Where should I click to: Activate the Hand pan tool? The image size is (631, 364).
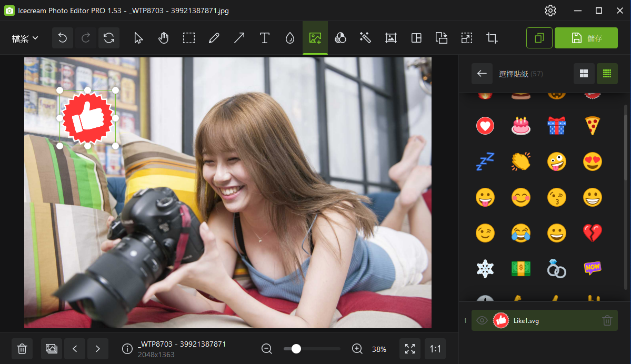(x=164, y=38)
